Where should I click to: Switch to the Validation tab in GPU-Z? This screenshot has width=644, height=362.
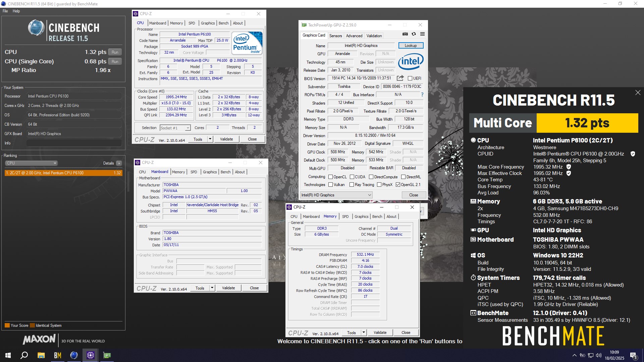[x=374, y=36]
